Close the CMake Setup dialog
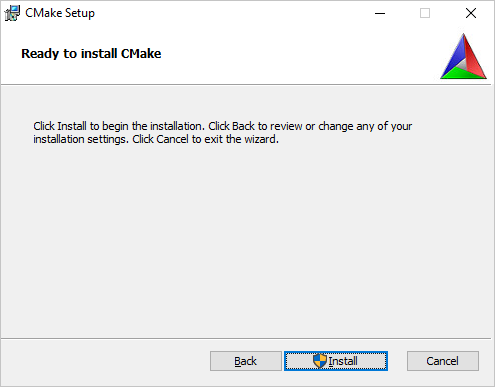 click(471, 13)
